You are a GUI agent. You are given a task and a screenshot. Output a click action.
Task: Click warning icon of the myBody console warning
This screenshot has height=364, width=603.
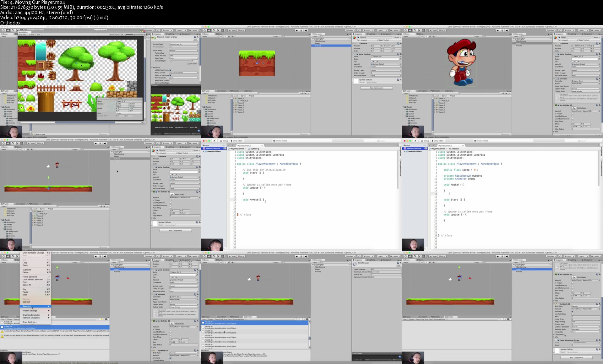(2, 332)
